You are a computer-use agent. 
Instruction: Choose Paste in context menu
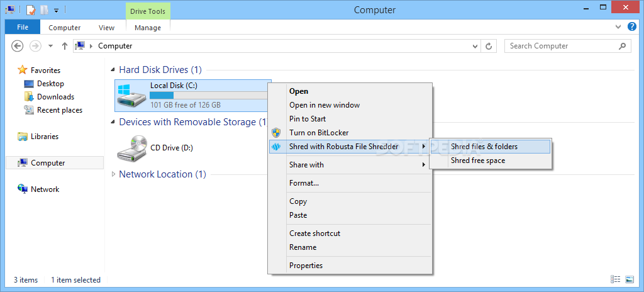click(350, 215)
